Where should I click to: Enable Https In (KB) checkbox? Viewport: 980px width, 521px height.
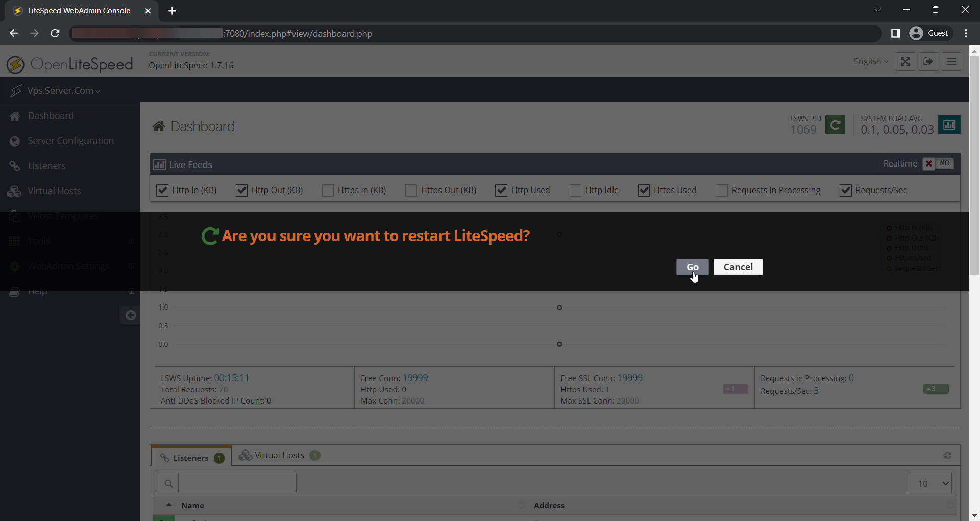[328, 191]
